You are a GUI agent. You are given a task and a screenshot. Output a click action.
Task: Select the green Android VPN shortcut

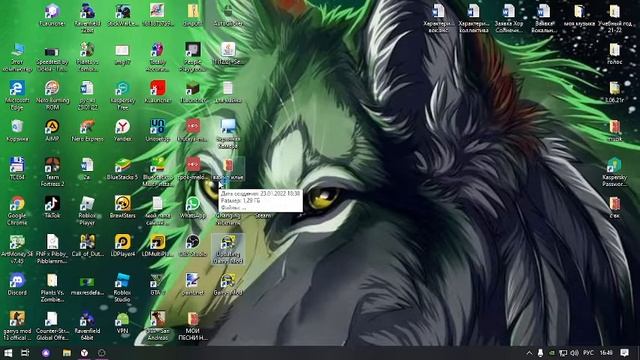point(122,322)
